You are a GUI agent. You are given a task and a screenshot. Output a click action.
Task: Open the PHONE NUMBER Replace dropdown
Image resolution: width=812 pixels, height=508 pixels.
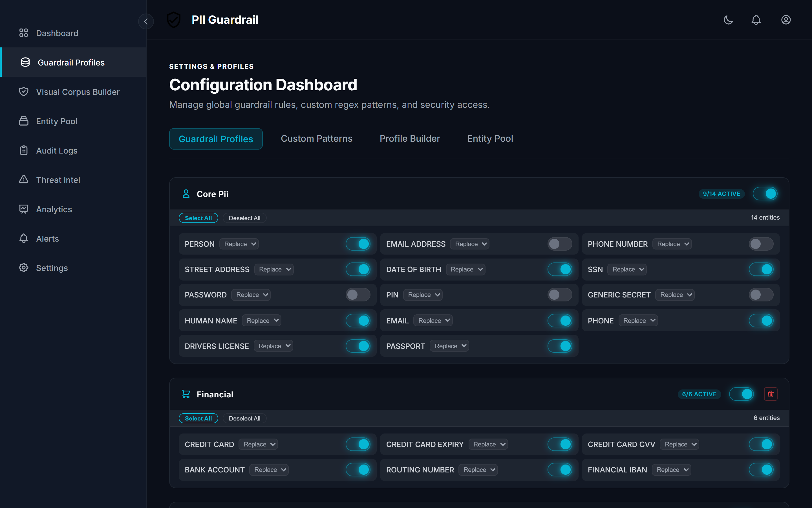pos(672,244)
